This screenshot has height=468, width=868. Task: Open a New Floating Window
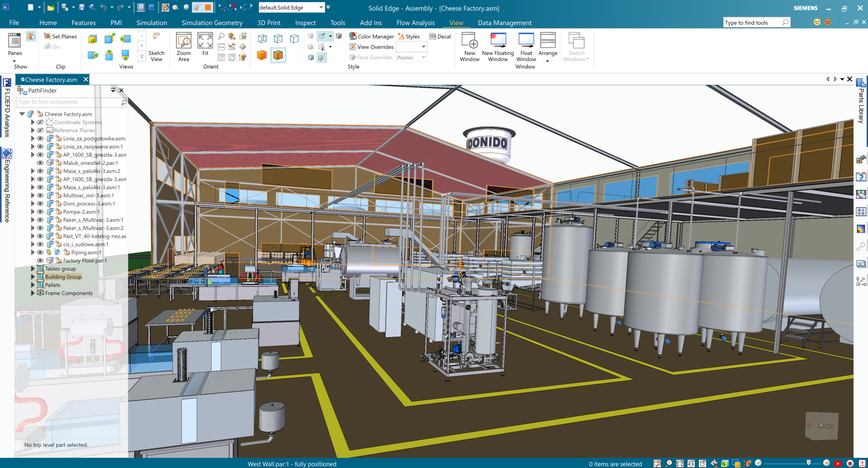pos(498,47)
